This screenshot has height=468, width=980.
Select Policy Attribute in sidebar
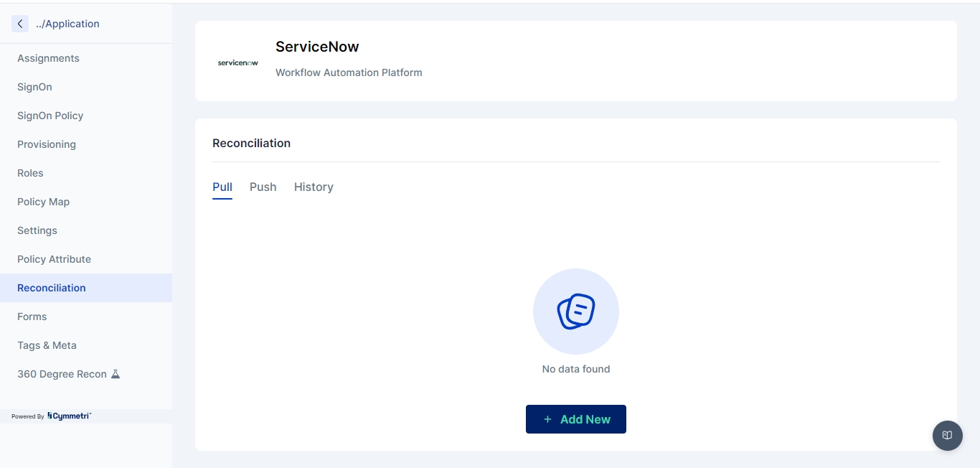click(x=54, y=259)
